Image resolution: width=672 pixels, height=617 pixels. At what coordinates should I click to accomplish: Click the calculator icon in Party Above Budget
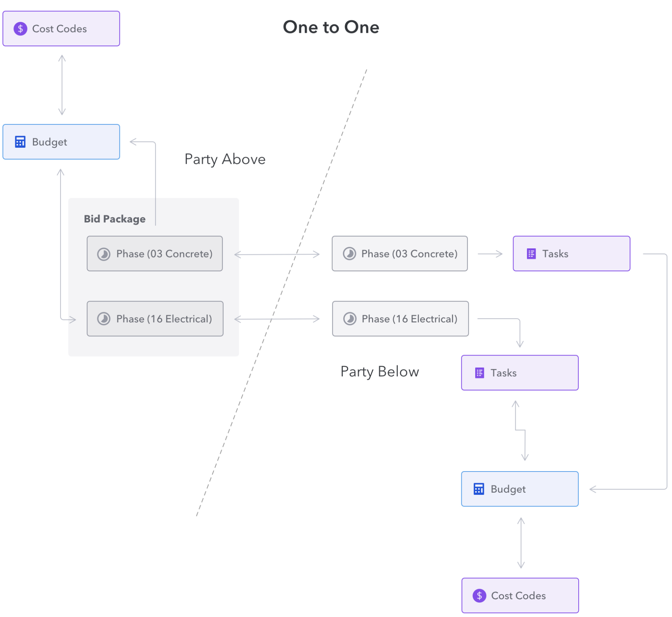tap(20, 142)
